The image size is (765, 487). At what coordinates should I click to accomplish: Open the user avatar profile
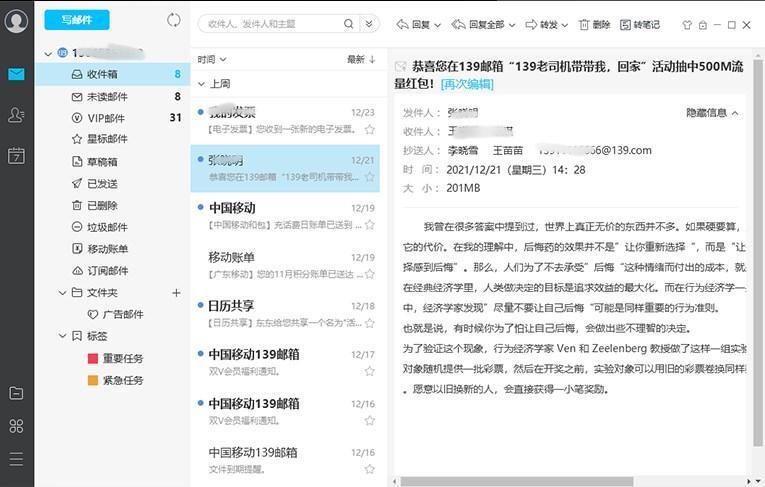[16, 21]
